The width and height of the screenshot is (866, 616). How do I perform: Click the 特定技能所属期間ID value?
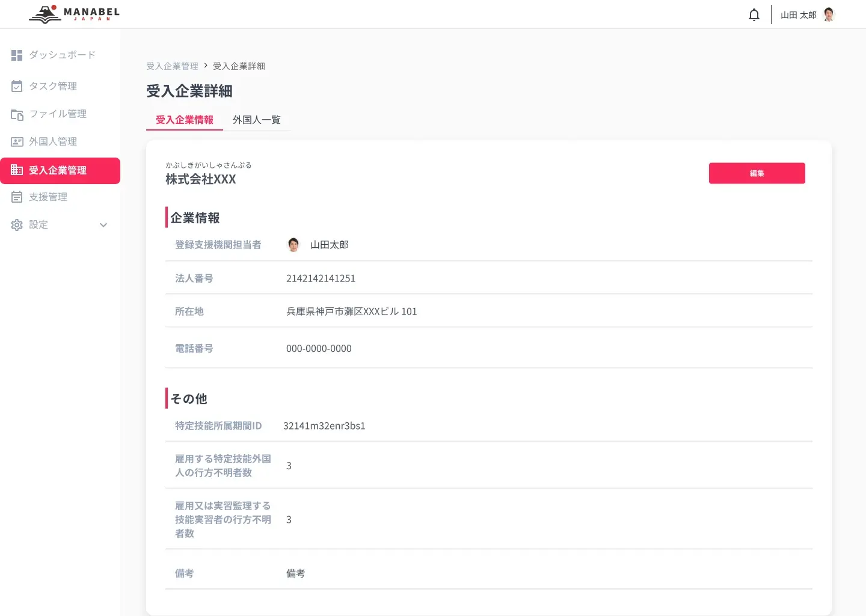click(x=324, y=425)
